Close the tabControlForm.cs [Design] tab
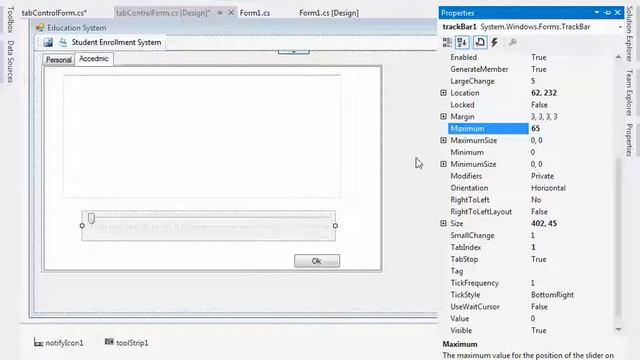 (231, 13)
